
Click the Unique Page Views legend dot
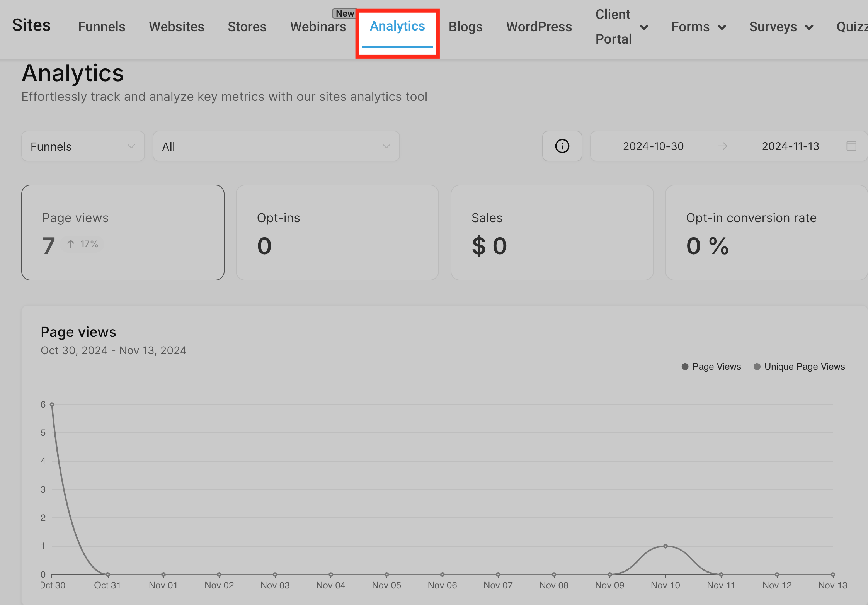click(757, 367)
